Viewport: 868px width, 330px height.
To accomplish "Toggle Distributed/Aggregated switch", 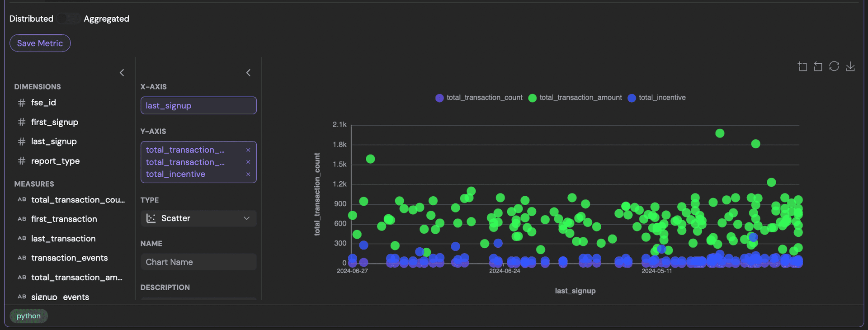I will click(x=69, y=19).
